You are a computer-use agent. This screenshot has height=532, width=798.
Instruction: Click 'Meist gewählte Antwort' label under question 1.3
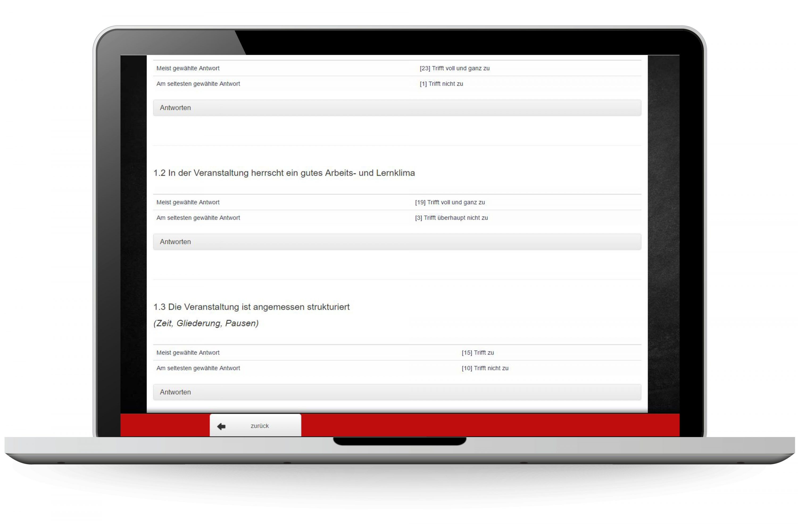(188, 352)
